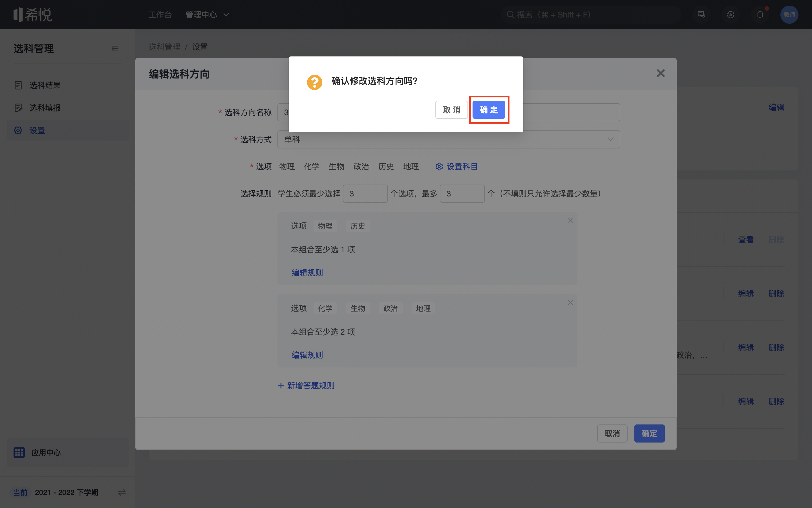This screenshot has height=508, width=812.
Task: Click the 化学 tag in the second rule group
Action: pyautogui.click(x=325, y=308)
